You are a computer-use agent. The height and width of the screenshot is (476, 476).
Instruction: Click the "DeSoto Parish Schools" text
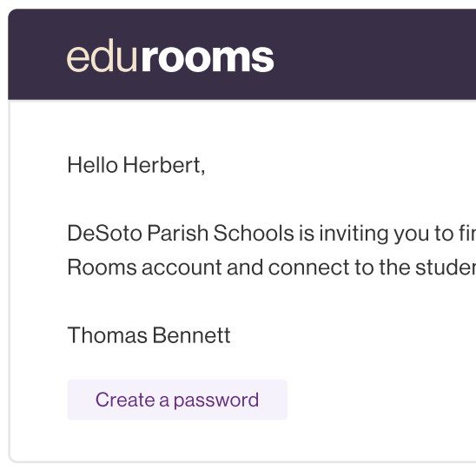click(x=181, y=233)
